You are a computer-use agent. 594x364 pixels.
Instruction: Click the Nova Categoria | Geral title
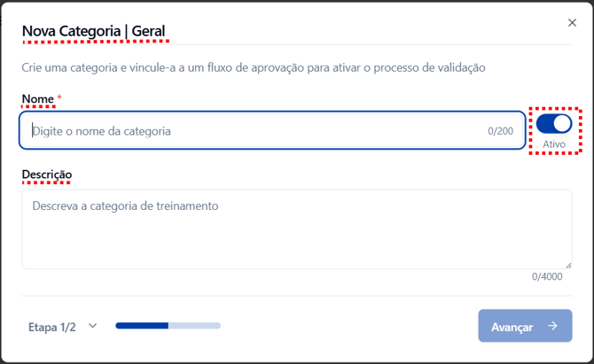[x=93, y=33]
